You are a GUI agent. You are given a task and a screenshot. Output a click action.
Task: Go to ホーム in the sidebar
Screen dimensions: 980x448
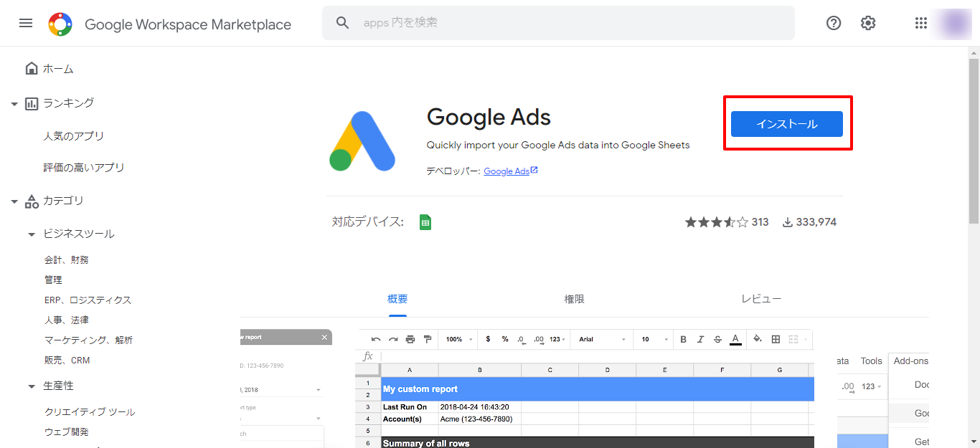58,69
